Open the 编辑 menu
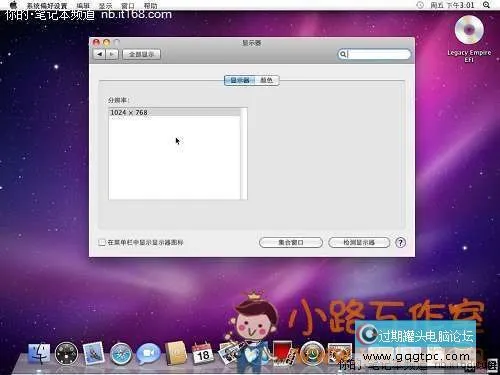This screenshot has height=375, width=500. click(x=83, y=6)
